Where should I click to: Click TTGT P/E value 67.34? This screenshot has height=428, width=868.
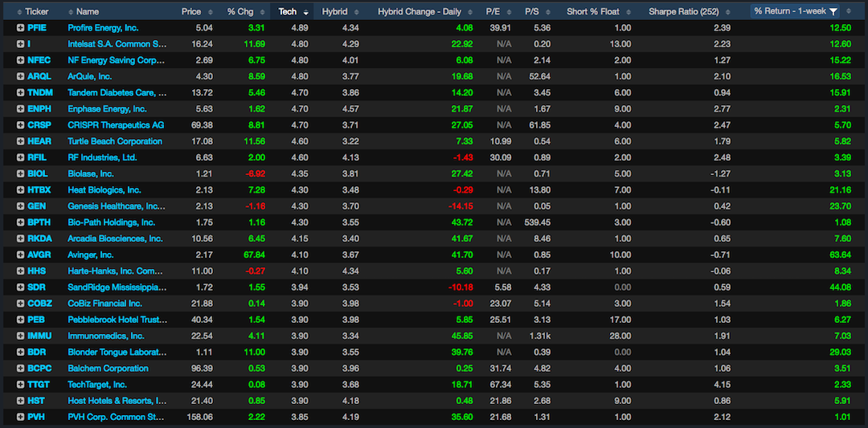tap(501, 385)
